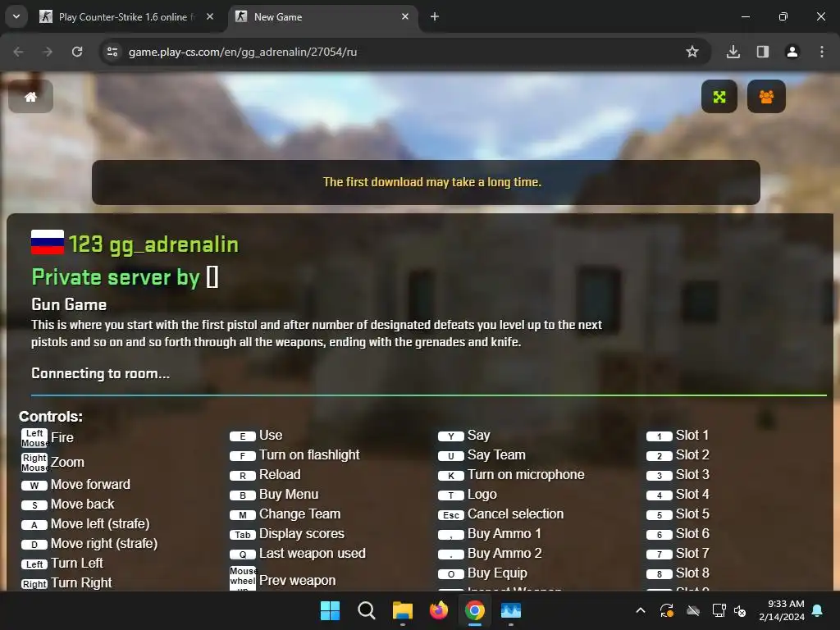Click the 'Buy Ammo 1' label
Viewport: 840px width, 630px height.
[x=504, y=533]
